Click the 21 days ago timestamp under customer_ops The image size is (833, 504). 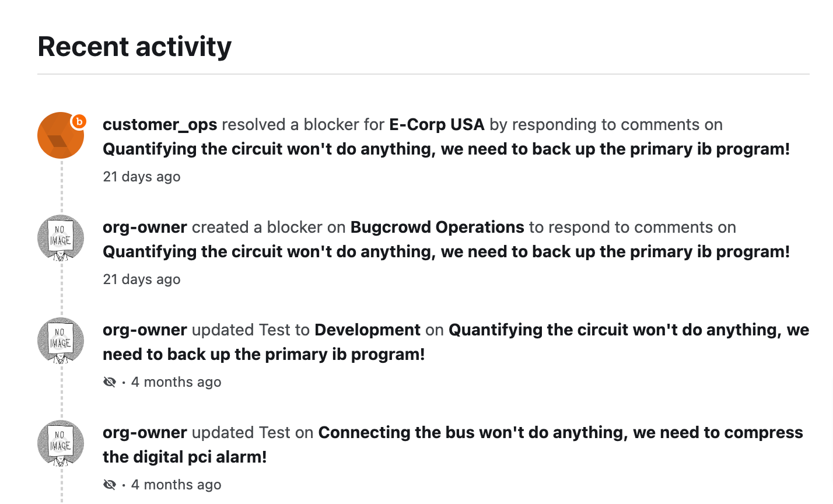click(142, 177)
